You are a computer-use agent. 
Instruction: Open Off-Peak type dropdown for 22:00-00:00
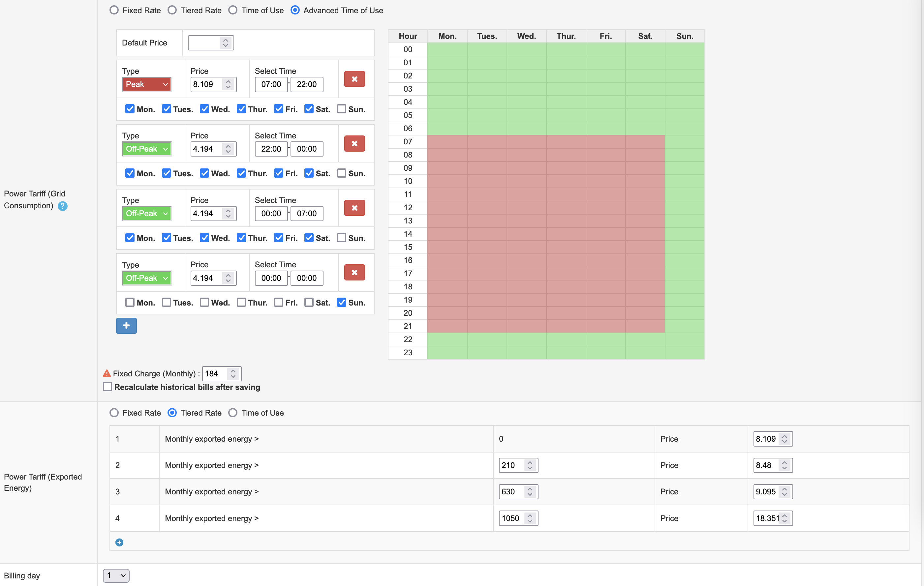pyautogui.click(x=147, y=149)
